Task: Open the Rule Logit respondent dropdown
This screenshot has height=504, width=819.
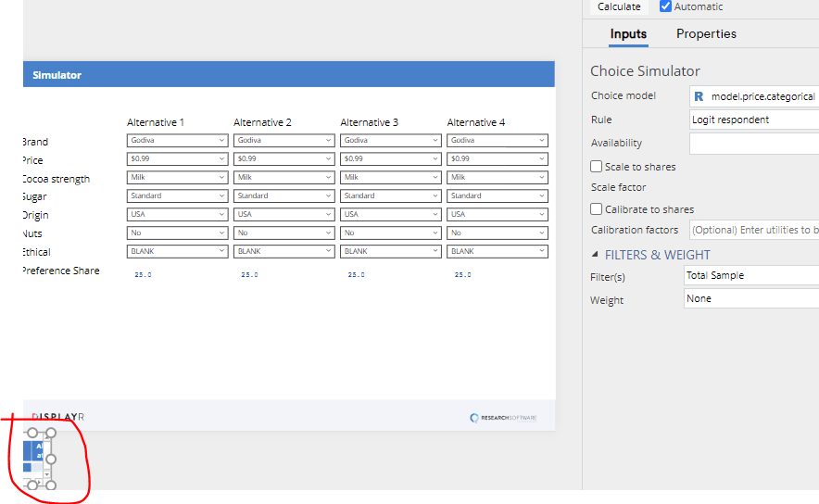Action: point(753,120)
